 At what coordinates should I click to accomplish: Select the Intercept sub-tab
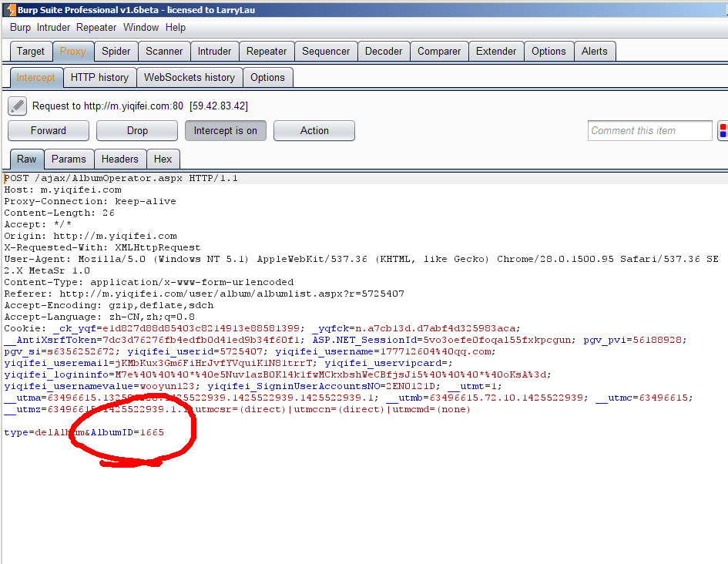pos(35,78)
